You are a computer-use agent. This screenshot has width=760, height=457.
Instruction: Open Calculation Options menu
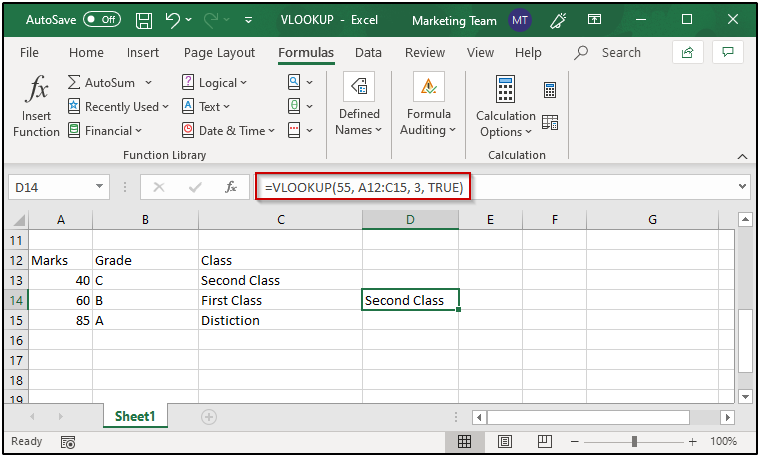[x=506, y=106]
